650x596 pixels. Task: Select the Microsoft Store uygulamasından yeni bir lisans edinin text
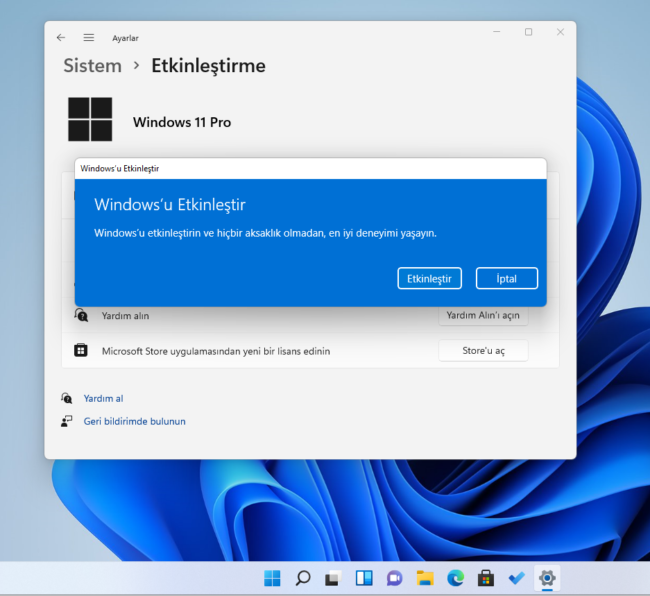pos(216,351)
